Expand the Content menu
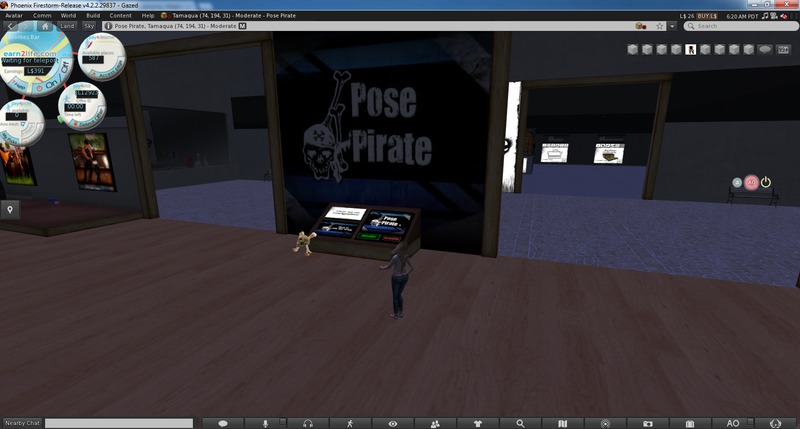Image resolution: width=800 pixels, height=429 pixels. 121,16
